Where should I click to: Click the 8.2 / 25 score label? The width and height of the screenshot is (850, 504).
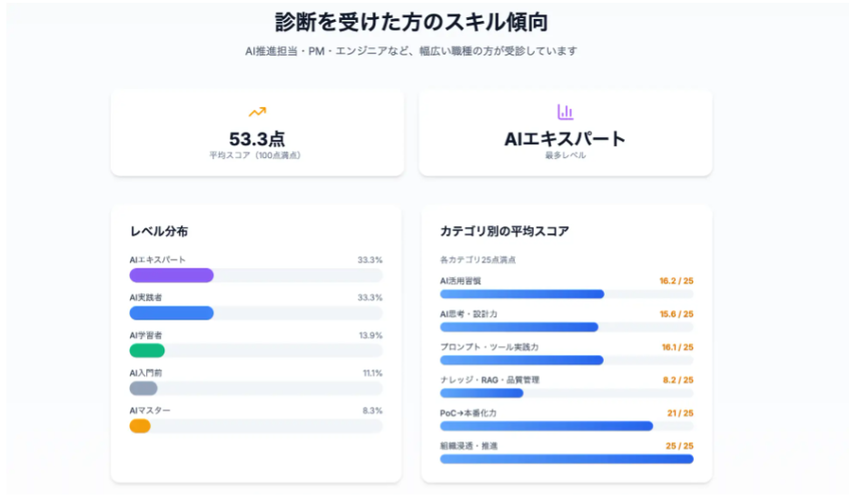[x=677, y=380]
